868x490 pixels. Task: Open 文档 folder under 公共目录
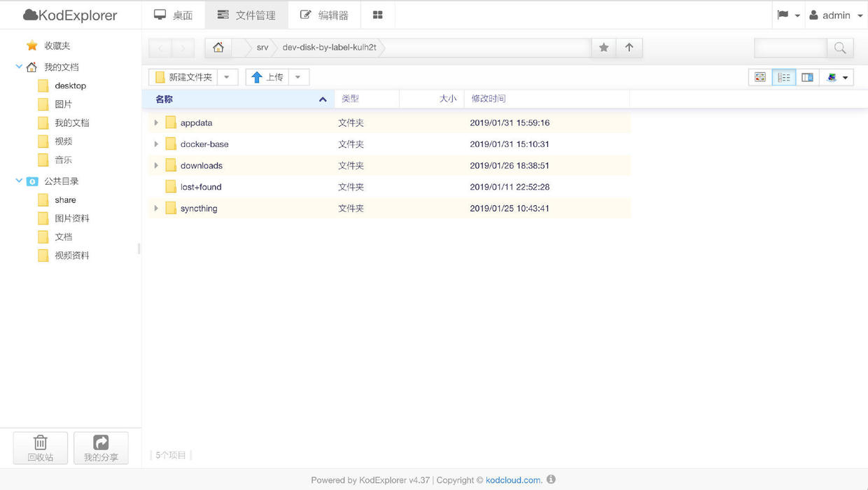pos(63,237)
